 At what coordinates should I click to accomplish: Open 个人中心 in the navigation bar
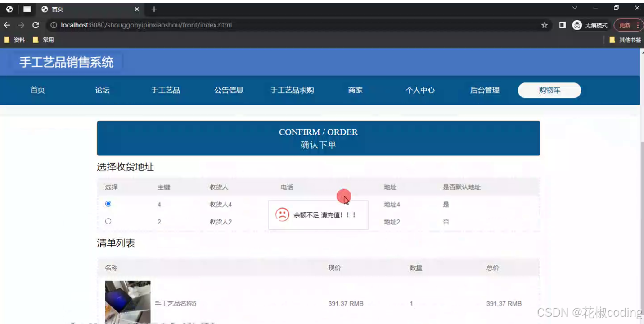click(420, 90)
